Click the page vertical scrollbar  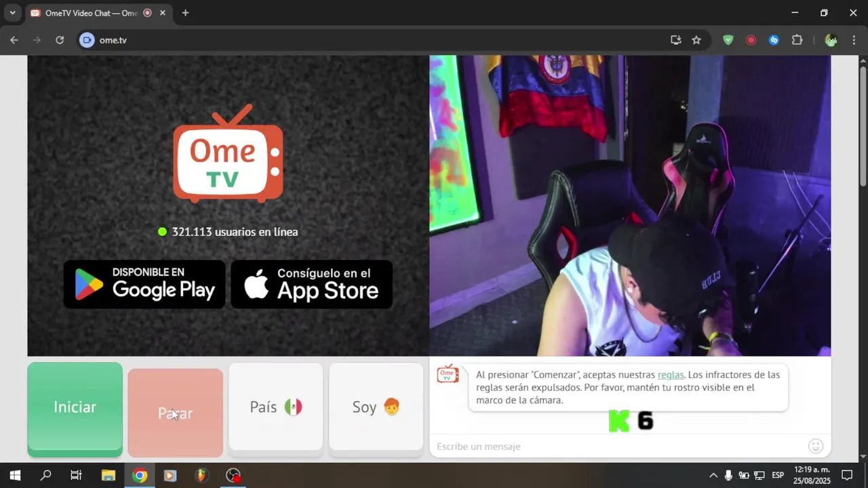click(x=863, y=125)
